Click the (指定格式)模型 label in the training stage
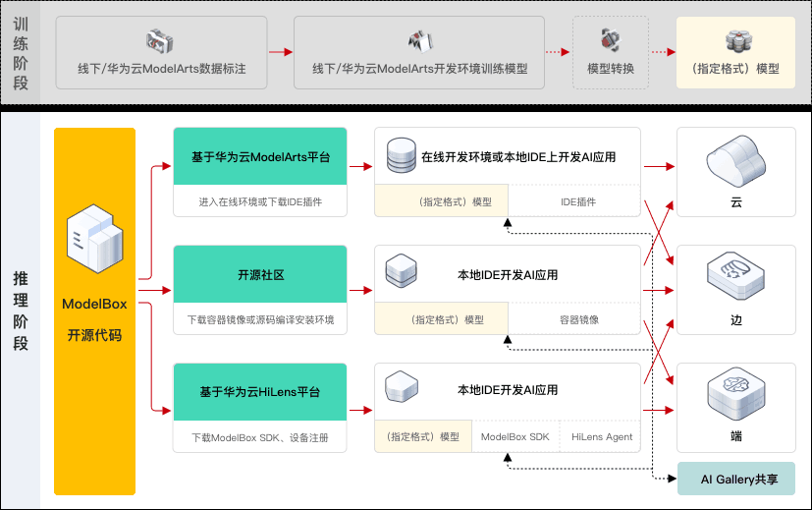Screen dimensions: 812x510 tap(735, 69)
